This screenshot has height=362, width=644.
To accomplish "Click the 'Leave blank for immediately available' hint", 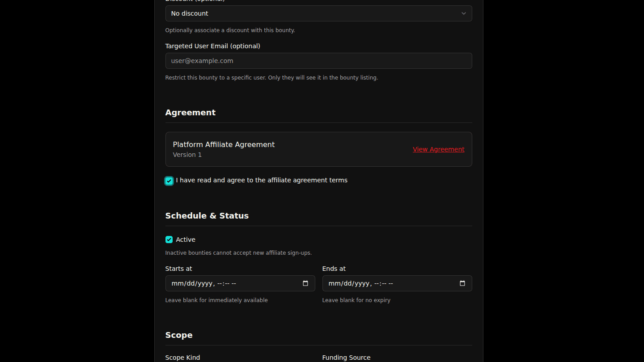I will 216,300.
